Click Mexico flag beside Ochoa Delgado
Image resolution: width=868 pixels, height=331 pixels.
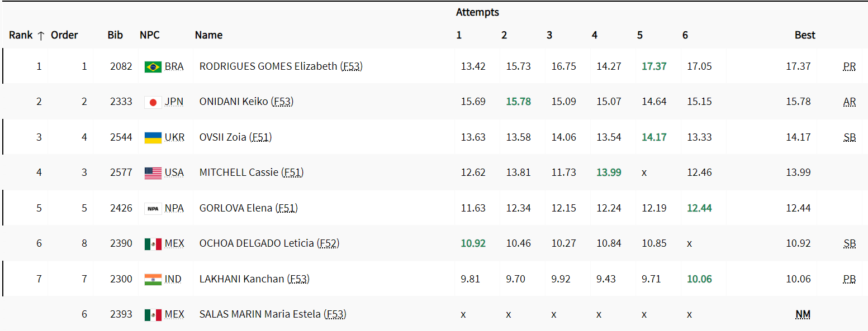pos(153,244)
